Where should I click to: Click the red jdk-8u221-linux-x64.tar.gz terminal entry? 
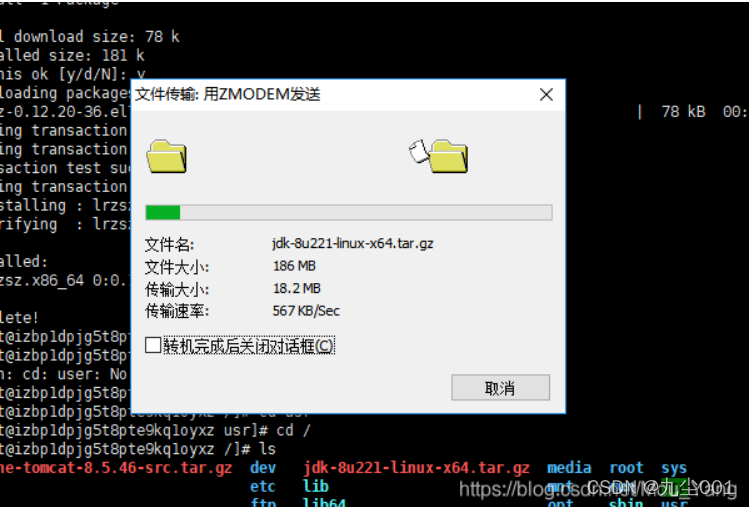(417, 468)
